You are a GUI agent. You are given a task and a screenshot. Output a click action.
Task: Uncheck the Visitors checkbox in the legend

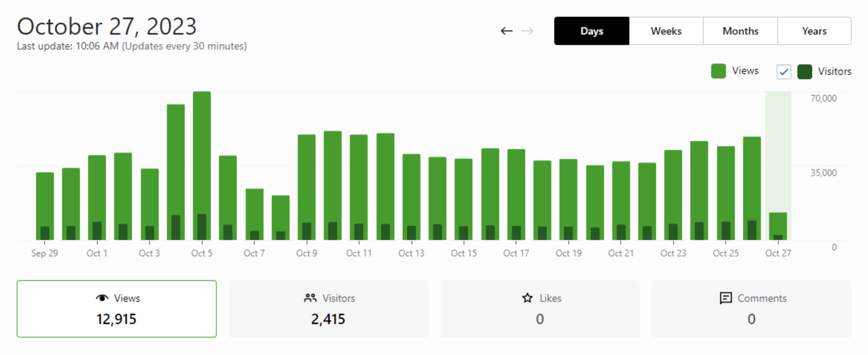tap(784, 71)
